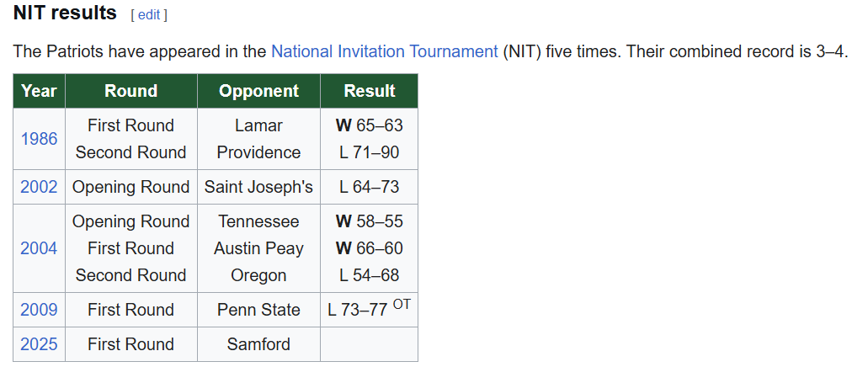Open the 2004 year link
This screenshot has width=868, height=367.
(x=39, y=248)
